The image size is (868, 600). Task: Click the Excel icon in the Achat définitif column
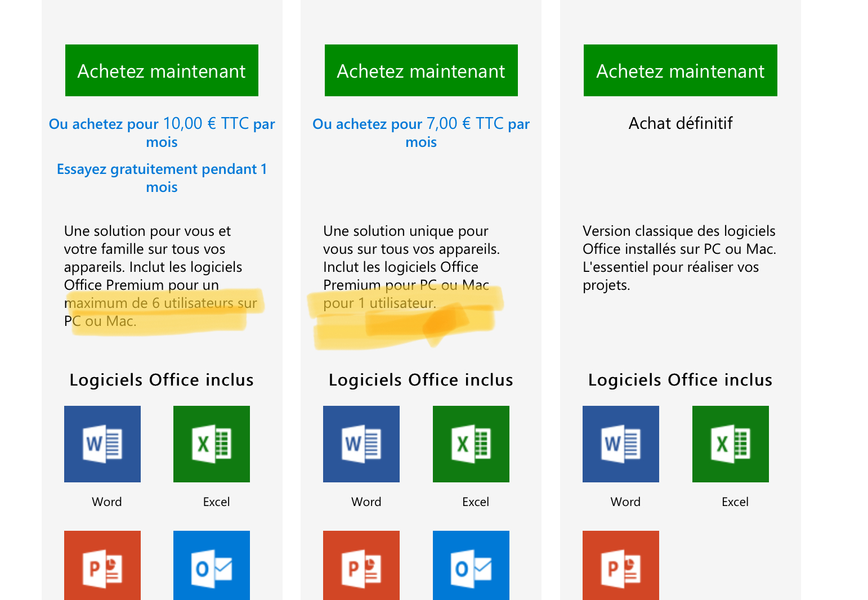pyautogui.click(x=731, y=444)
